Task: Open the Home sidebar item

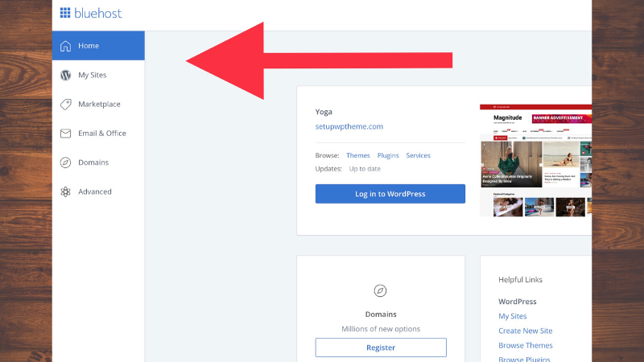Action: [98, 46]
